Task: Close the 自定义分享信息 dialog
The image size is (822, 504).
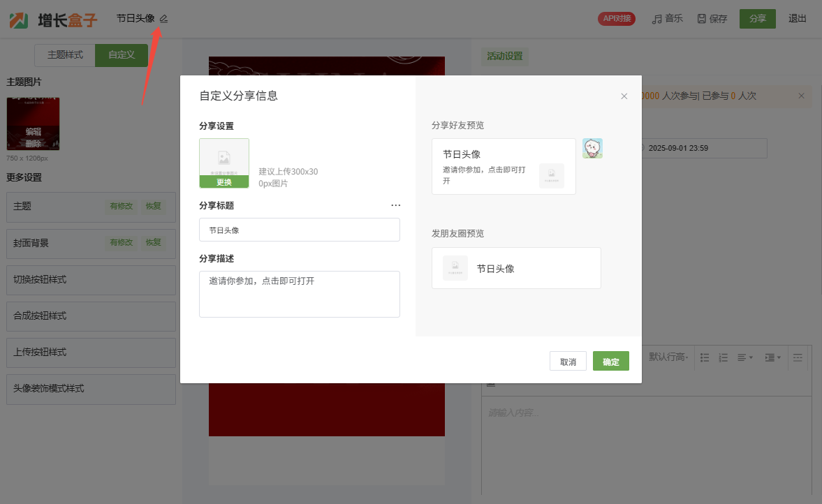Action: pos(624,96)
